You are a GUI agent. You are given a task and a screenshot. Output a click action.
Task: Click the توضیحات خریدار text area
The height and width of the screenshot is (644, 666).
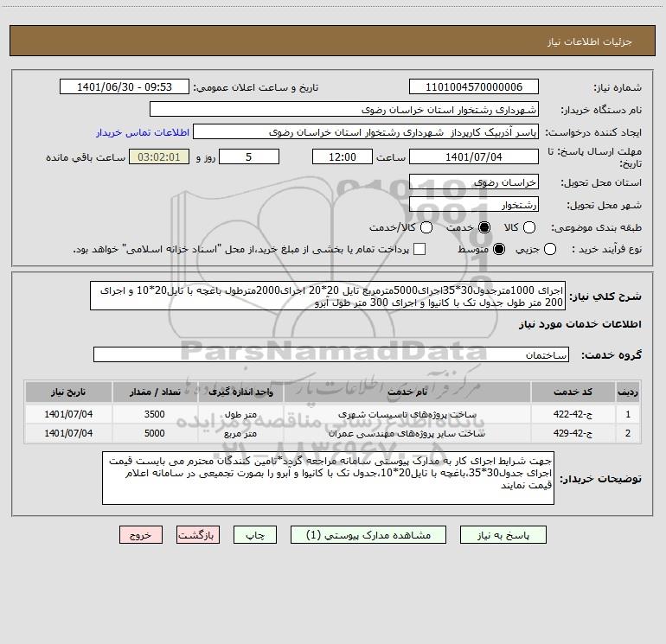[328, 478]
